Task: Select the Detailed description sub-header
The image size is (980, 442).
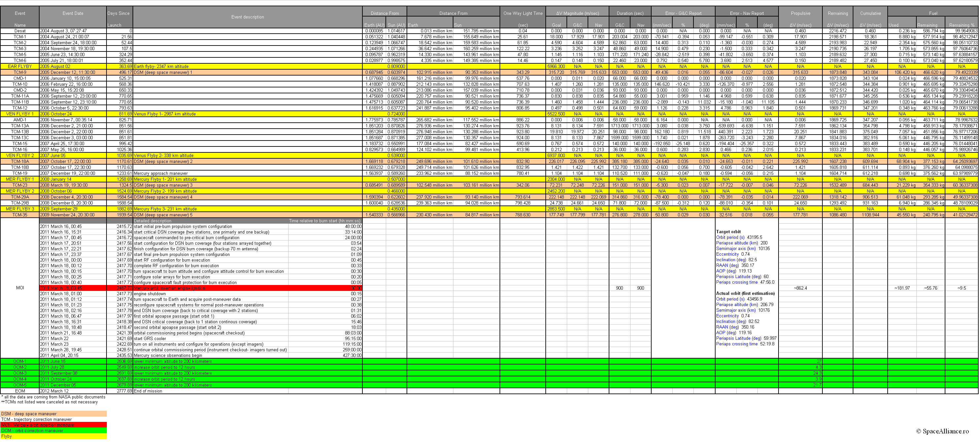Action: pos(153,221)
